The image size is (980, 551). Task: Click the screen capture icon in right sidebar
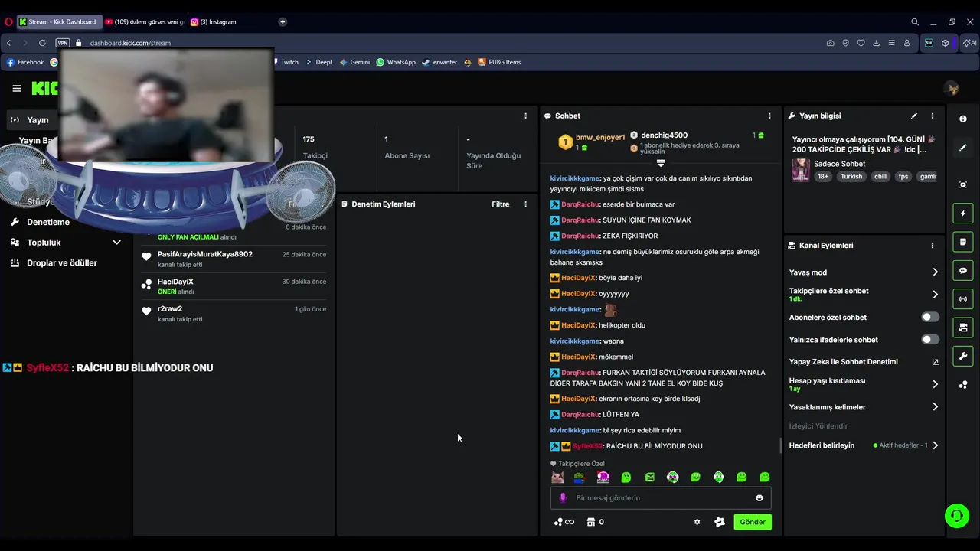coord(963,184)
